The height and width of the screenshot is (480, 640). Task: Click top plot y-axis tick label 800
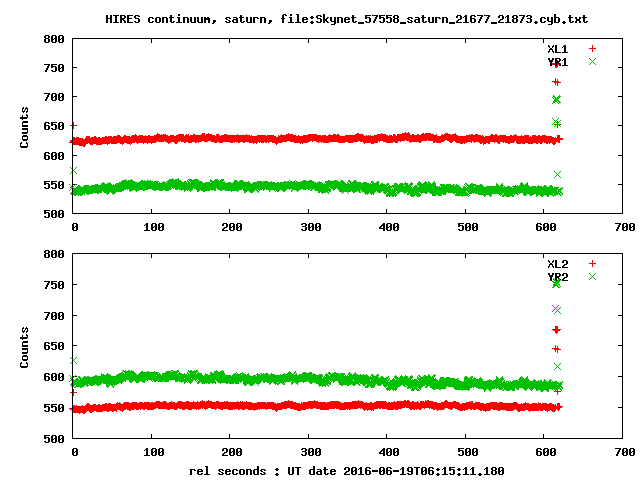coord(54,39)
